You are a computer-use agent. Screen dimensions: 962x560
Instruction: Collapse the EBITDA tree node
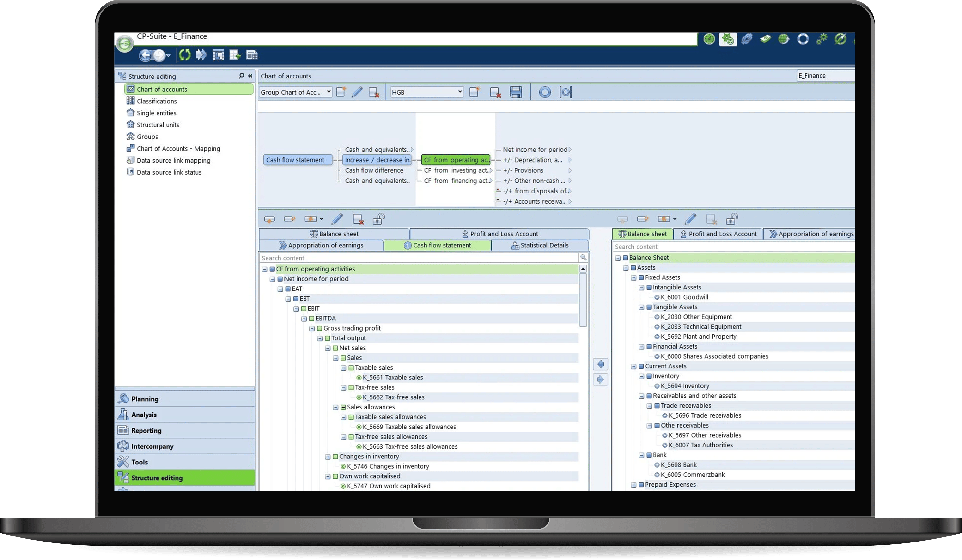click(304, 319)
